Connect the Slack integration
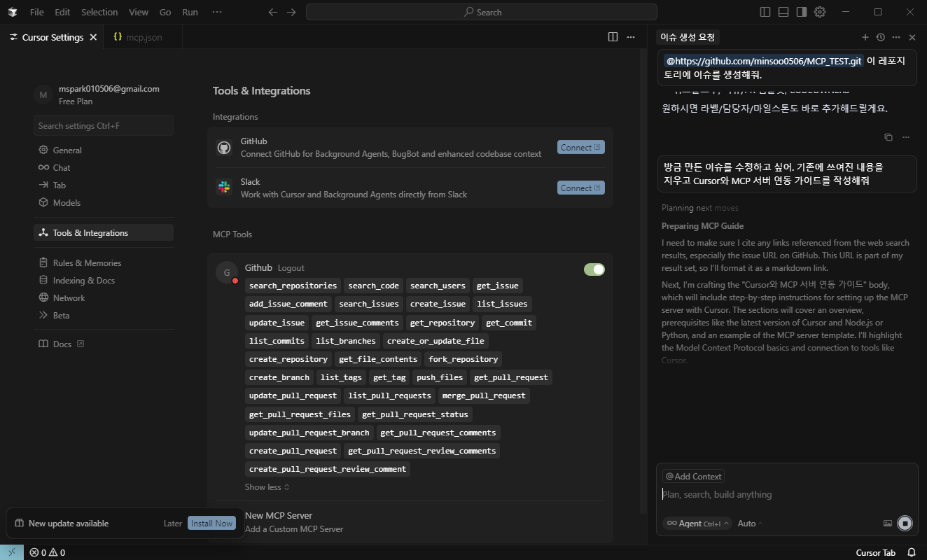The height and width of the screenshot is (560, 927). point(581,188)
